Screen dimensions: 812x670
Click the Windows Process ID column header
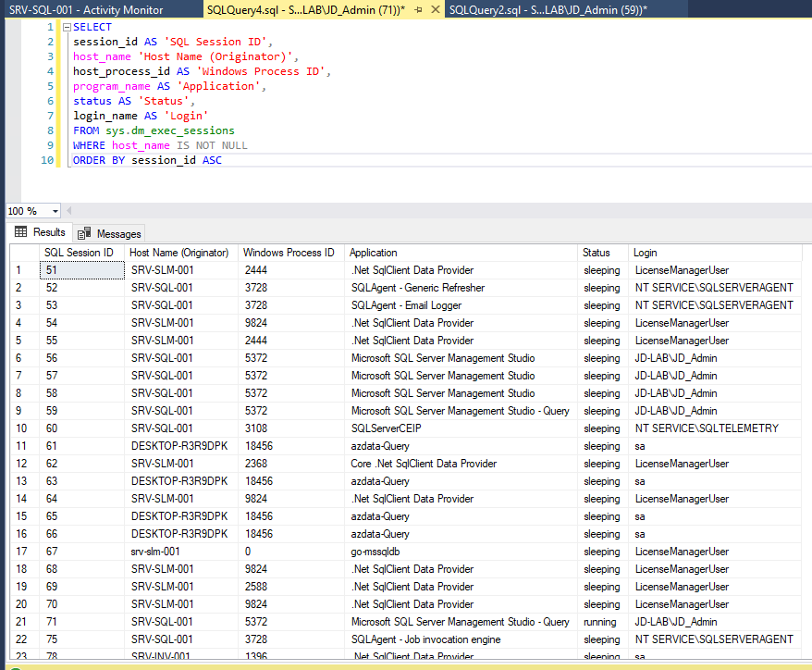[288, 253]
